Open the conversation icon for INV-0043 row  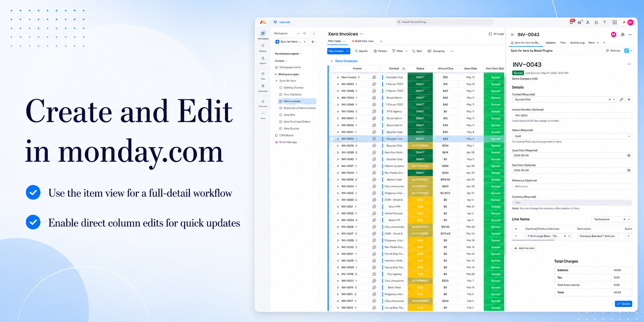point(374,139)
